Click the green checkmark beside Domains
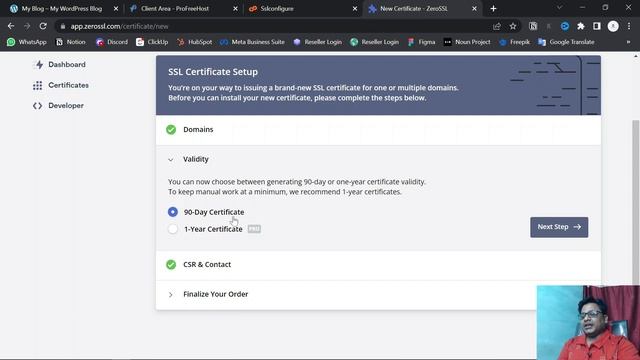Viewport: 640px width, 360px height. 171,130
